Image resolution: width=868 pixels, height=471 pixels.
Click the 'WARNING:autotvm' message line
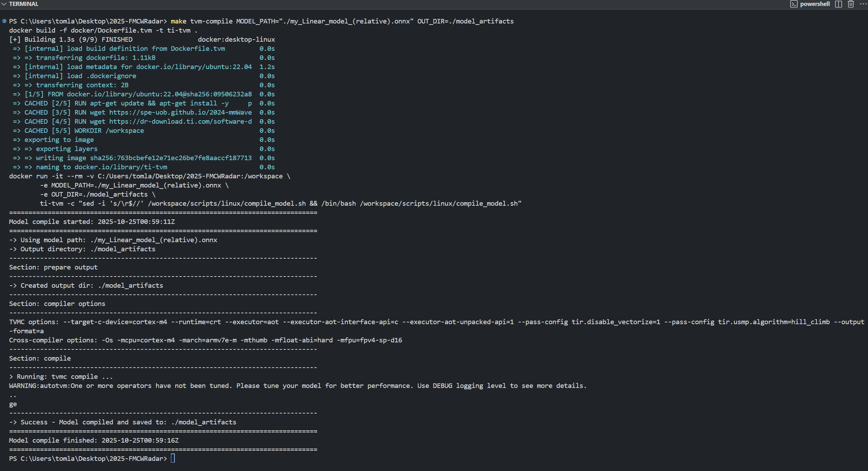click(298, 385)
